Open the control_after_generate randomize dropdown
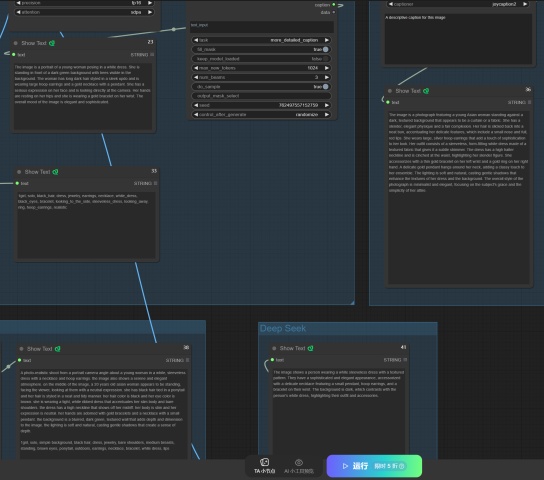The height and width of the screenshot is (480, 544). [261, 114]
